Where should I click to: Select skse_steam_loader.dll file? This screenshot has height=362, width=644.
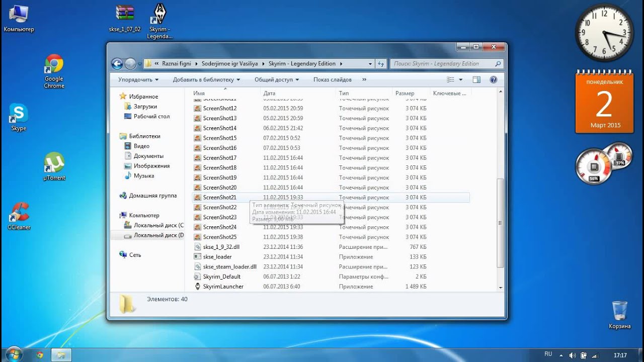[229, 266]
